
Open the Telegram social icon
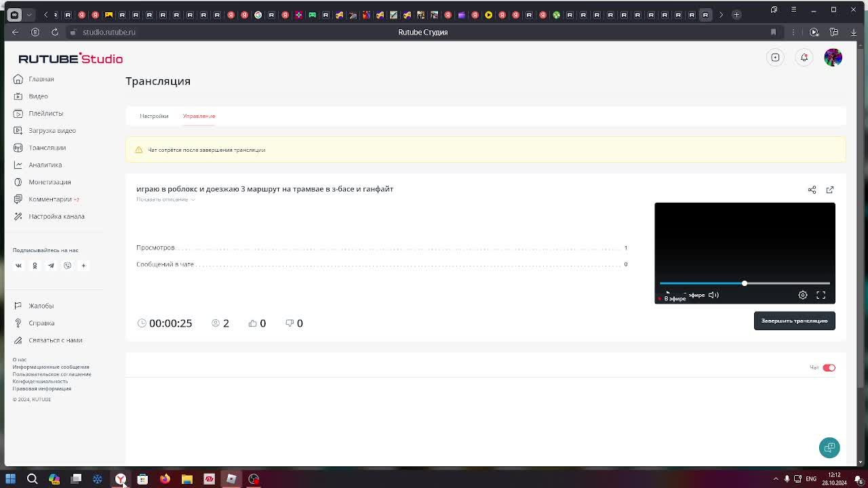click(x=51, y=266)
